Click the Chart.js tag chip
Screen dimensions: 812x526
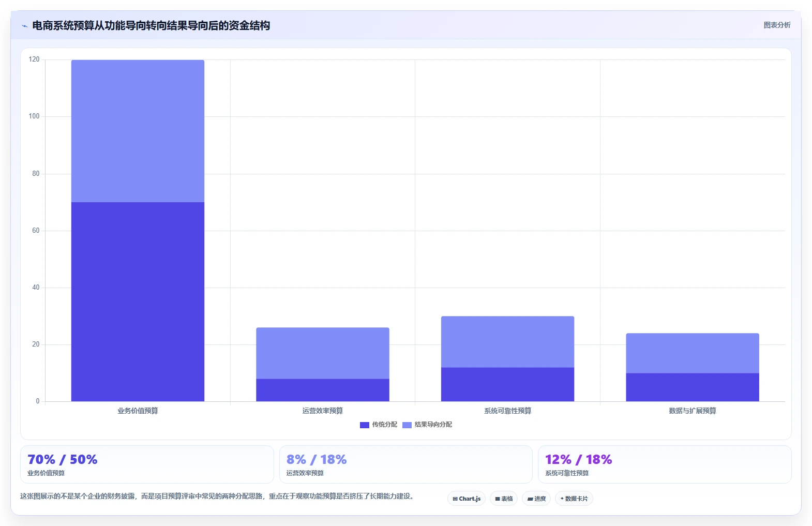coord(467,499)
